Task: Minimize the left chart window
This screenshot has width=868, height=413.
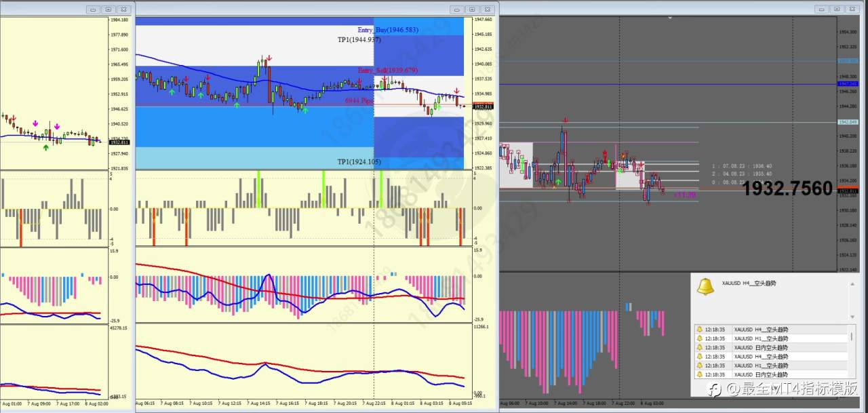Action: [94, 9]
